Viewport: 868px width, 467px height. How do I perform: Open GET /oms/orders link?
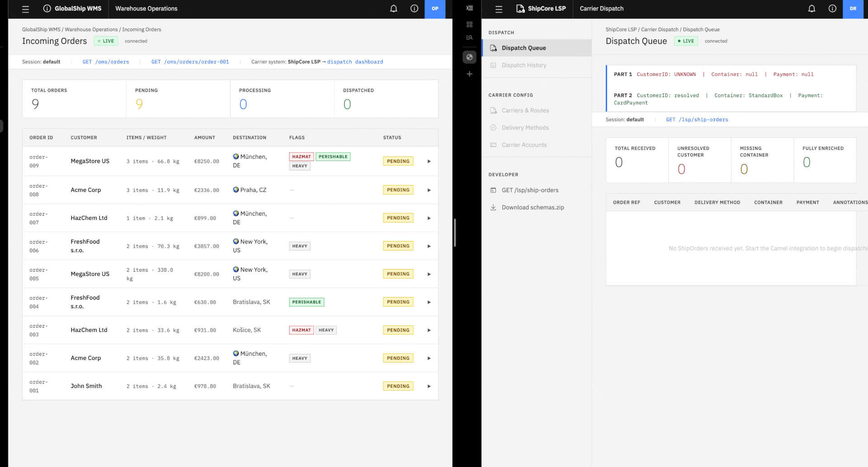(106, 62)
